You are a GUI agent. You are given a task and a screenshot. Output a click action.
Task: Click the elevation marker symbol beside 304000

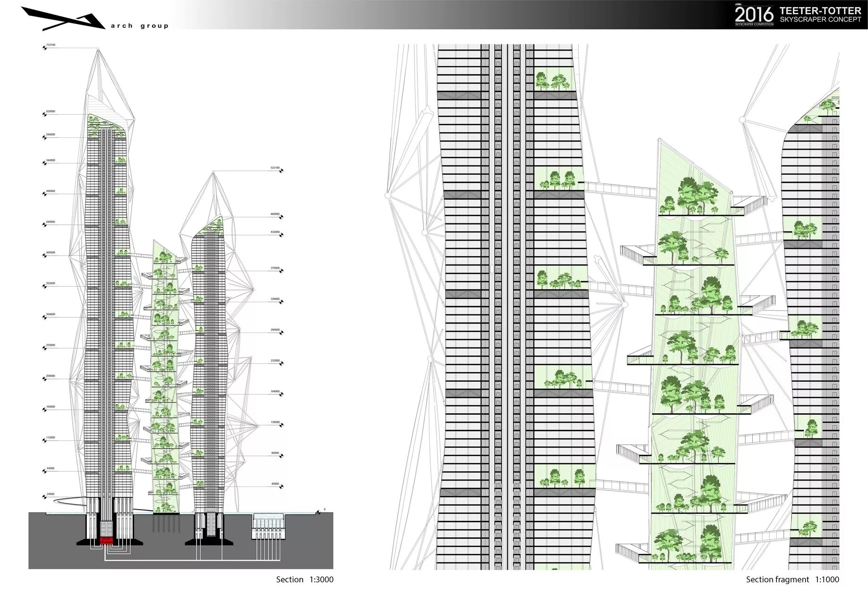click(x=44, y=317)
